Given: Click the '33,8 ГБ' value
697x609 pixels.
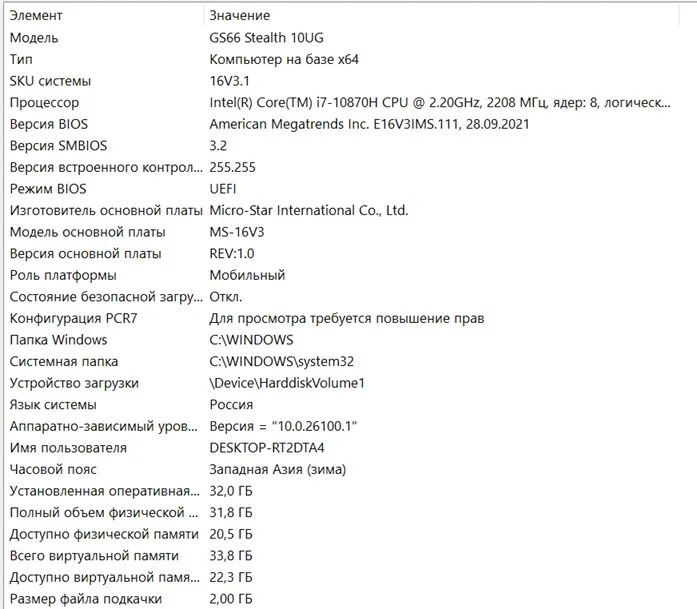Looking at the screenshot, I should tap(231, 556).
